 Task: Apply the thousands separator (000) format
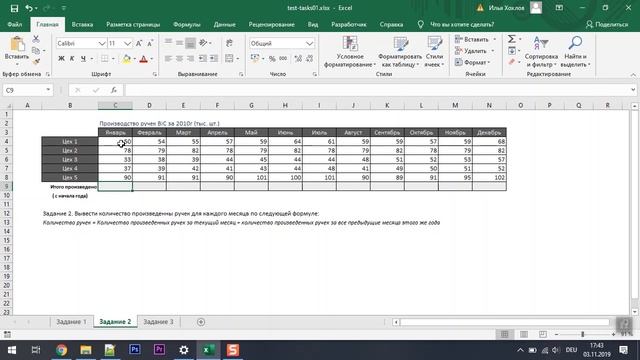point(283,59)
